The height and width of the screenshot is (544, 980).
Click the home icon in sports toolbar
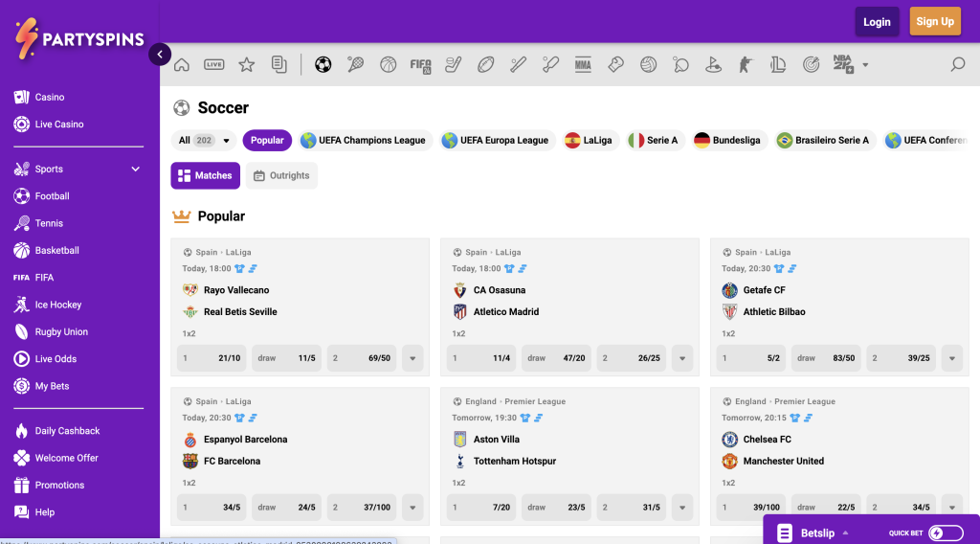(x=182, y=65)
